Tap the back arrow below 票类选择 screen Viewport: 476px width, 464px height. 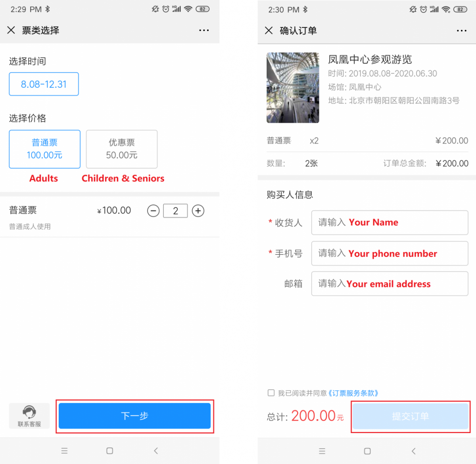[x=156, y=451]
